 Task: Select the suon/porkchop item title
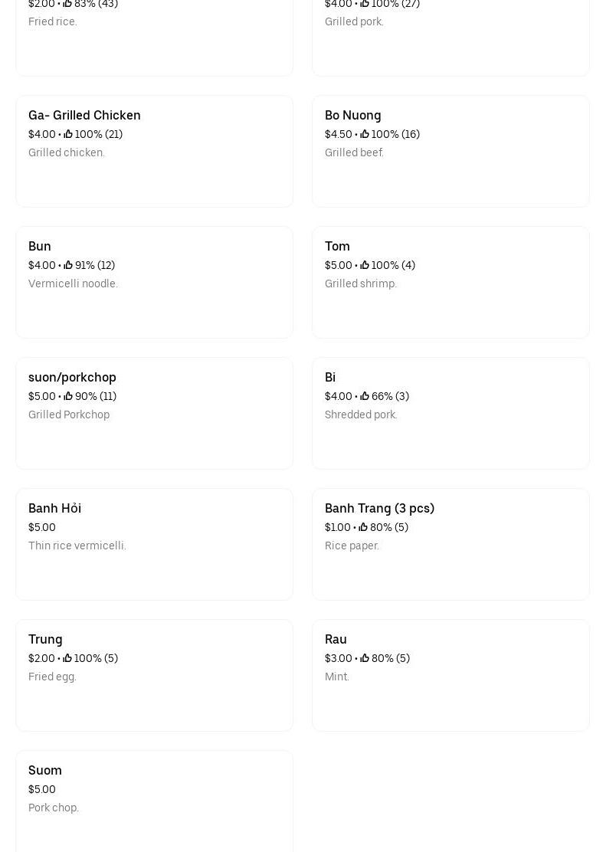pyautogui.click(x=72, y=377)
